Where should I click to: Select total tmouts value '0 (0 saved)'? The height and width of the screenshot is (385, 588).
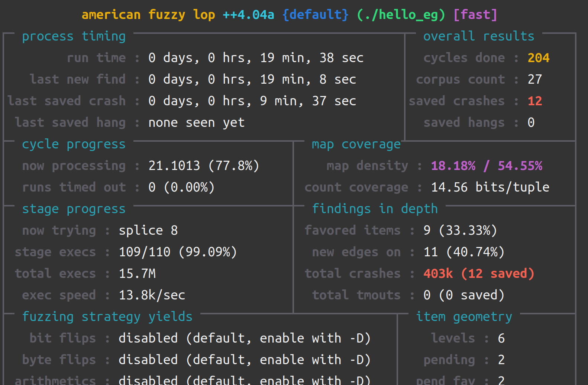[464, 295]
